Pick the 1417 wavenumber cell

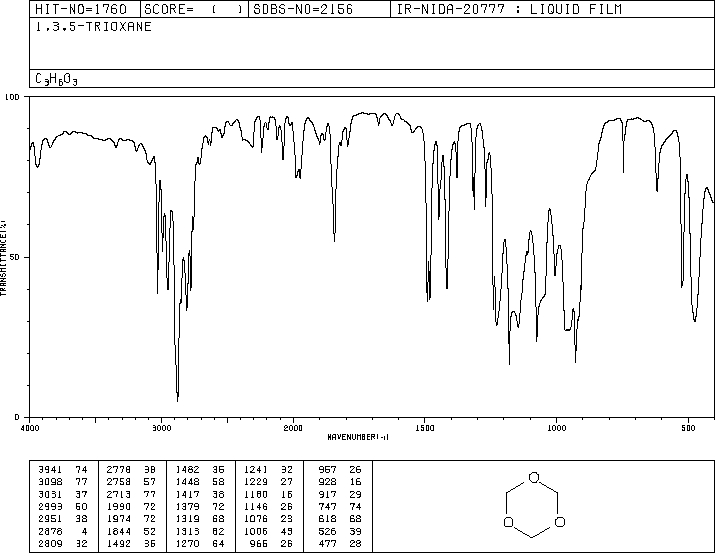[x=187, y=494]
